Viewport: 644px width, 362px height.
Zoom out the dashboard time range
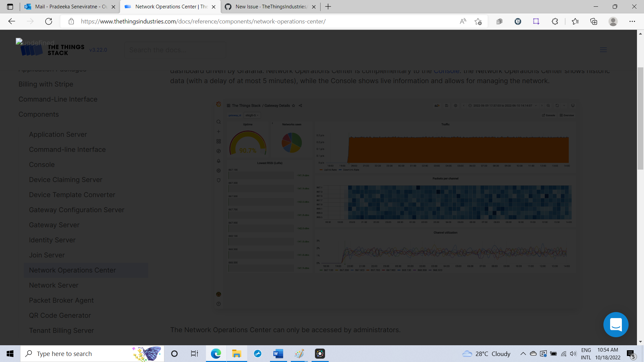tap(548, 106)
